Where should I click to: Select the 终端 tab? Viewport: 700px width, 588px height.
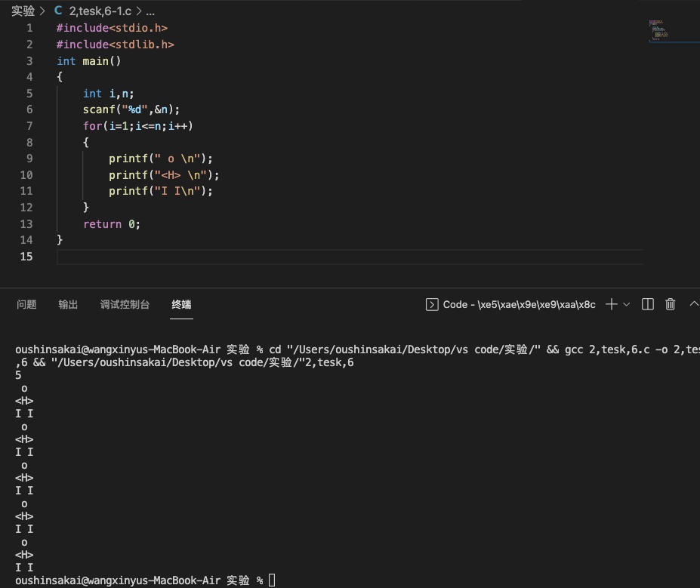(x=181, y=304)
